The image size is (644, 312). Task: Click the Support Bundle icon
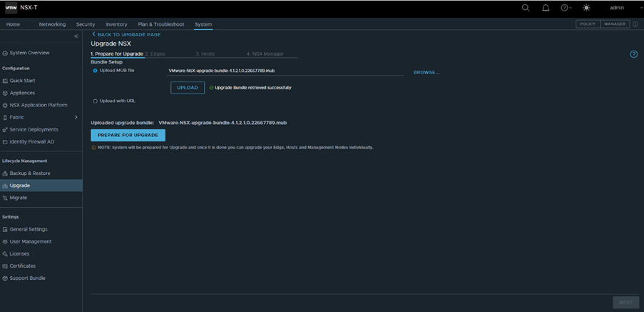click(5, 278)
